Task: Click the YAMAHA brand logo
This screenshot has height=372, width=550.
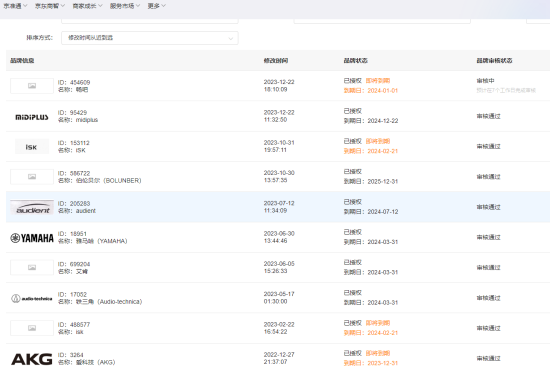Action: [x=32, y=238]
